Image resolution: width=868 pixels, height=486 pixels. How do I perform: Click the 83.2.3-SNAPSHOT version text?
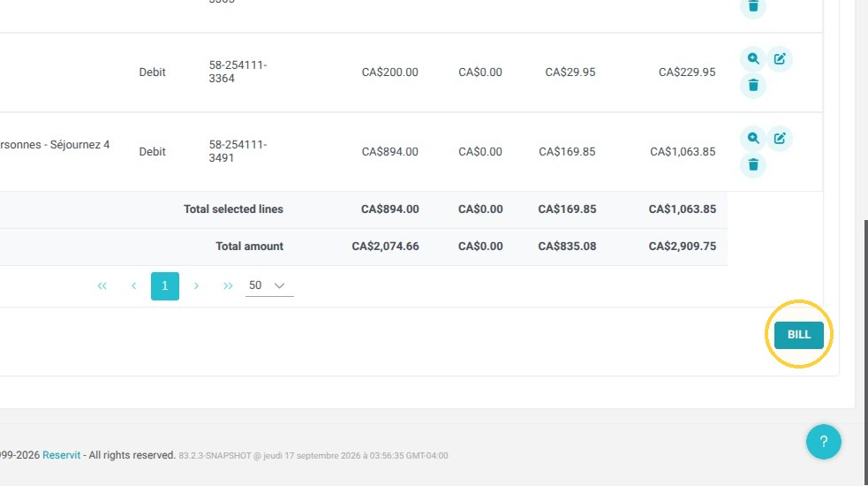tap(215, 456)
